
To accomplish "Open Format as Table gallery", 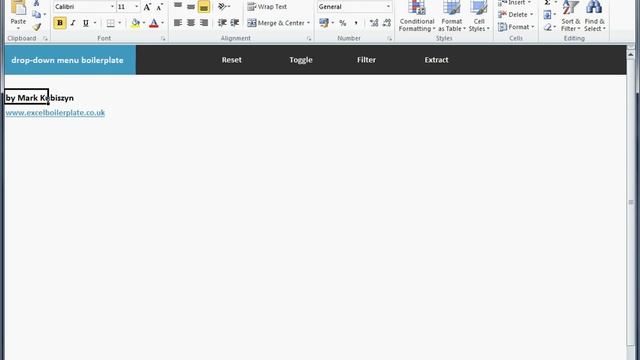I will (x=452, y=16).
